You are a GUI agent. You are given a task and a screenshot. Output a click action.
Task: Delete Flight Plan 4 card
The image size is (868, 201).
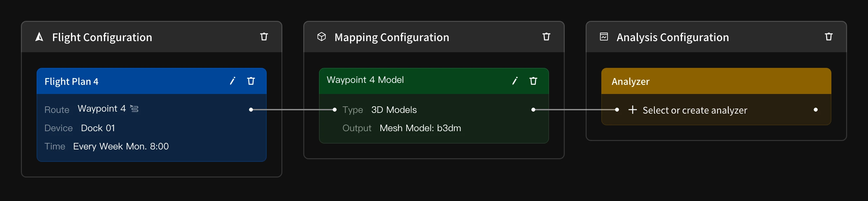251,81
